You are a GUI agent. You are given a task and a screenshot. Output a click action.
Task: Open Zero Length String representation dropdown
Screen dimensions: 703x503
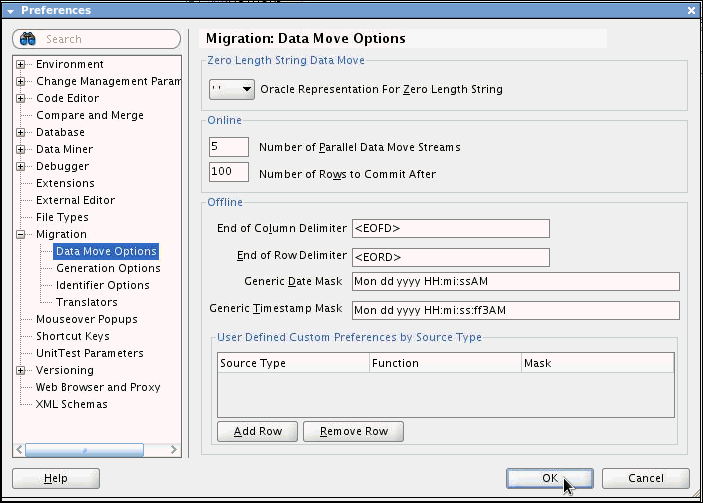point(232,89)
